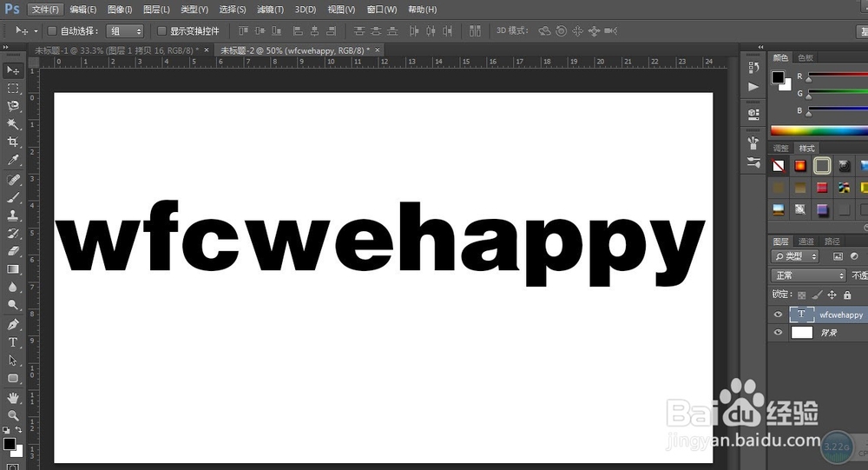Click the foreground color swatch in Color panel

point(778,77)
